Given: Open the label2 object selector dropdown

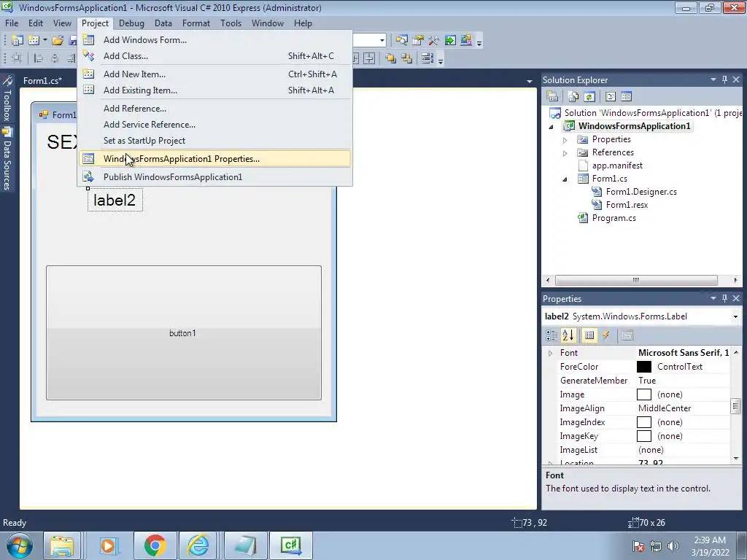Looking at the screenshot, I should 735,316.
